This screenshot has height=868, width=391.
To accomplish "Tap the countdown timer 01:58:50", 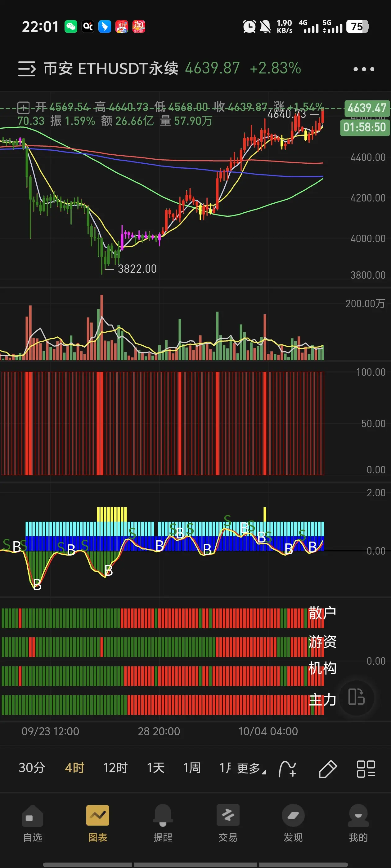I will pos(364,127).
